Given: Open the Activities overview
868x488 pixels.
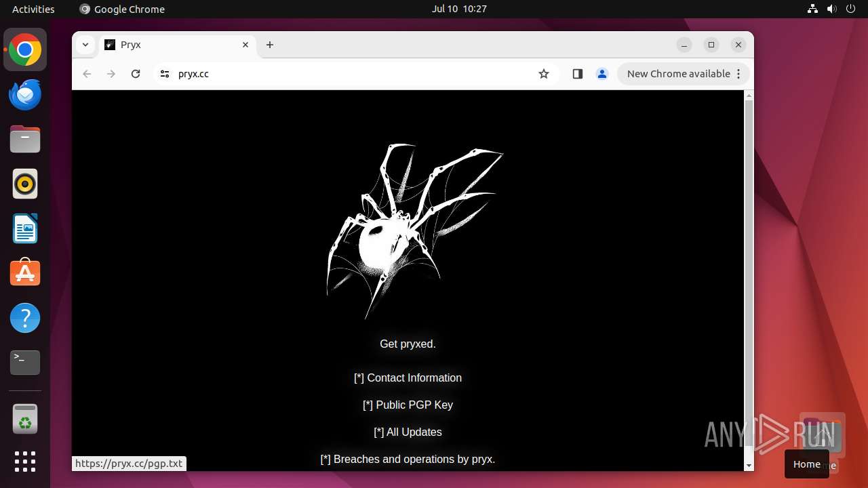Looking at the screenshot, I should coord(33,9).
